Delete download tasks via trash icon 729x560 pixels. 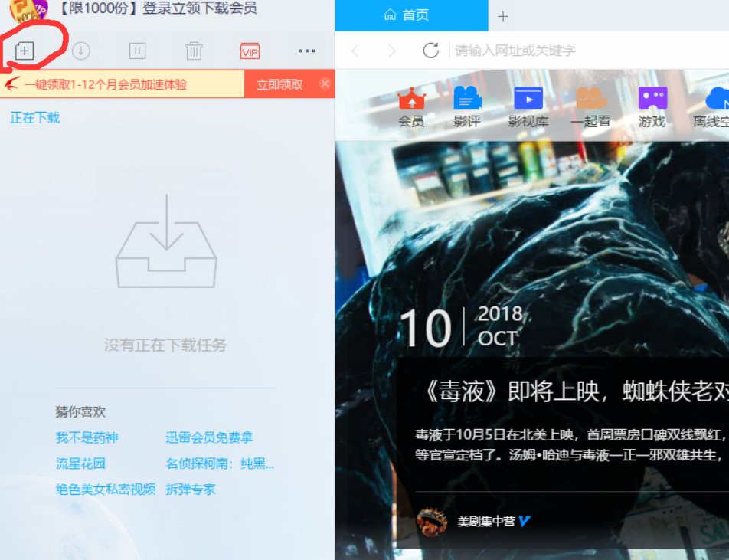(193, 51)
